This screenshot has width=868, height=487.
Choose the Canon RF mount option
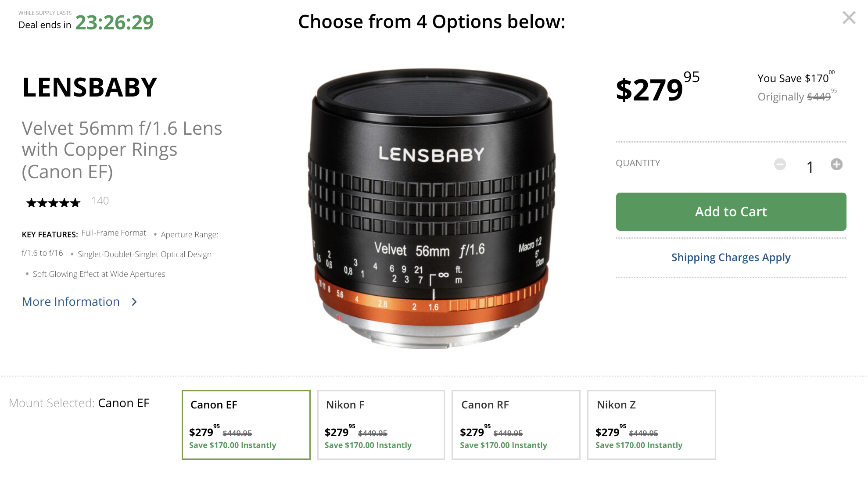click(516, 424)
